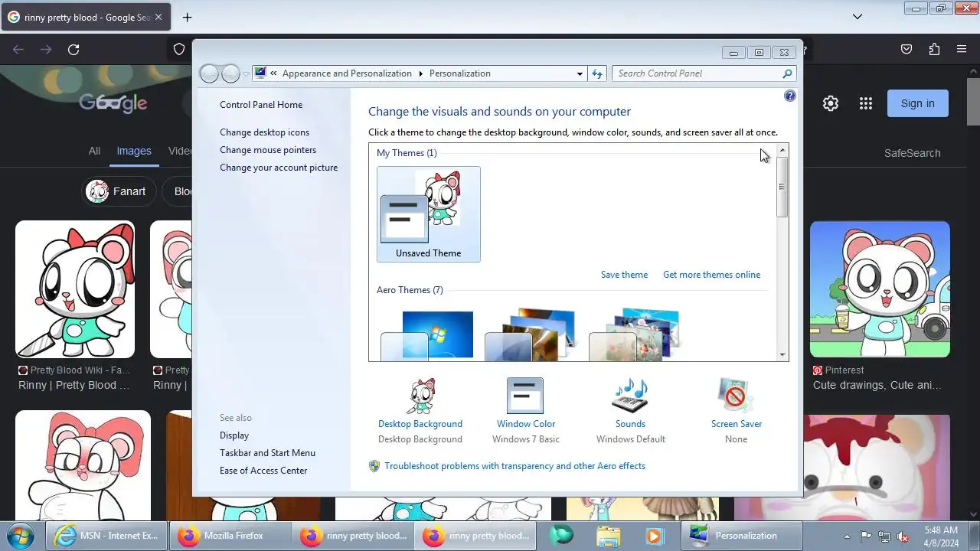
Task: Switch to MSN Internet Explorer taskbar button
Action: coord(106,536)
